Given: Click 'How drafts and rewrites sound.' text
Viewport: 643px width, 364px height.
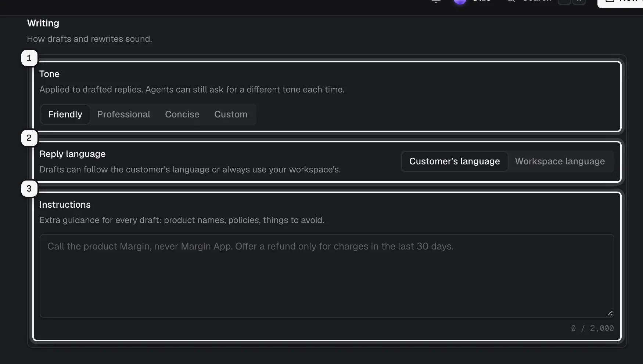Looking at the screenshot, I should tap(89, 39).
